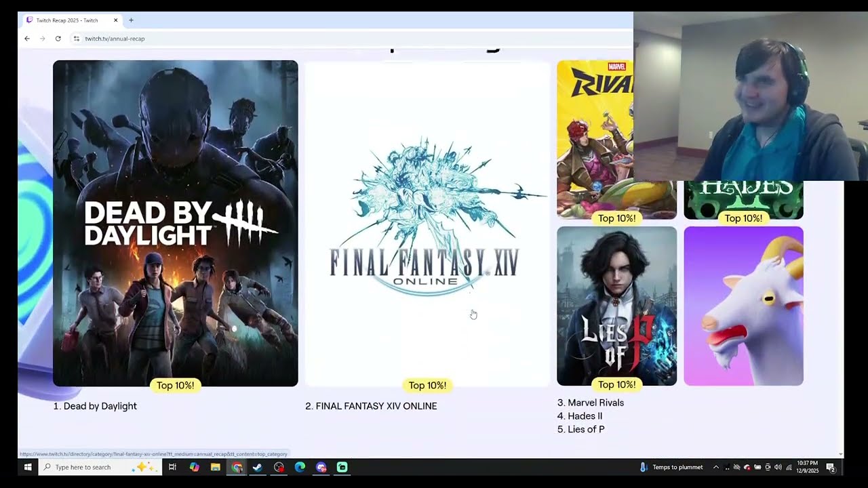The height and width of the screenshot is (488, 868).
Task: Open the Windows Start menu
Action: 28,467
